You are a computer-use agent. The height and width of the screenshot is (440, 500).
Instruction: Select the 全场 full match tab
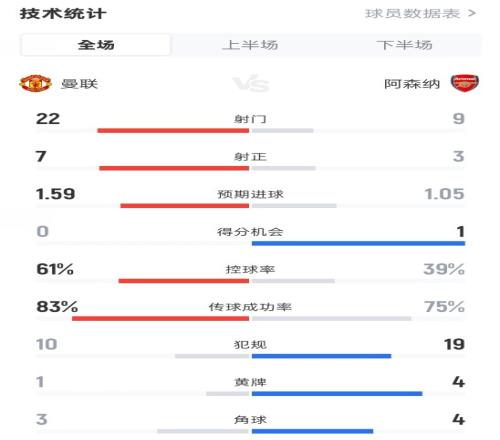(96, 45)
